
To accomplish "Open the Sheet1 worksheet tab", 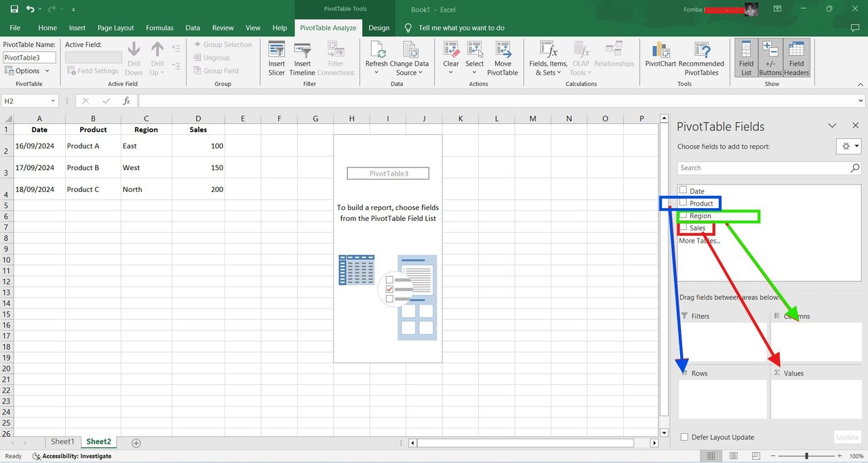I will click(62, 441).
